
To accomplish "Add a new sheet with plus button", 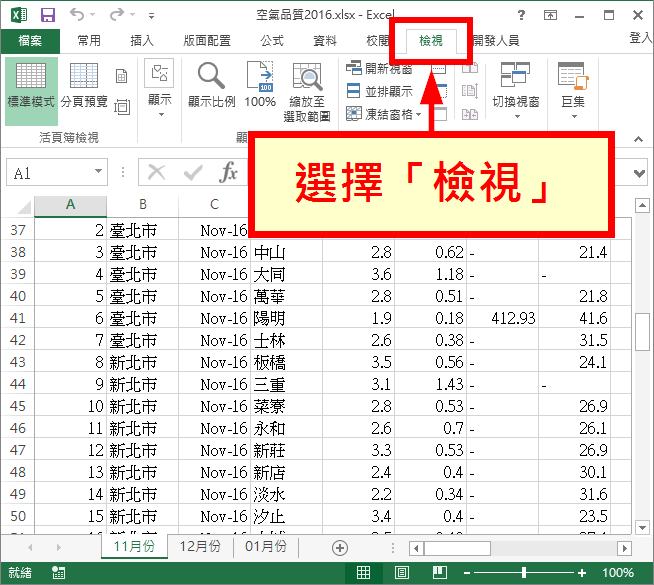I will (340, 548).
